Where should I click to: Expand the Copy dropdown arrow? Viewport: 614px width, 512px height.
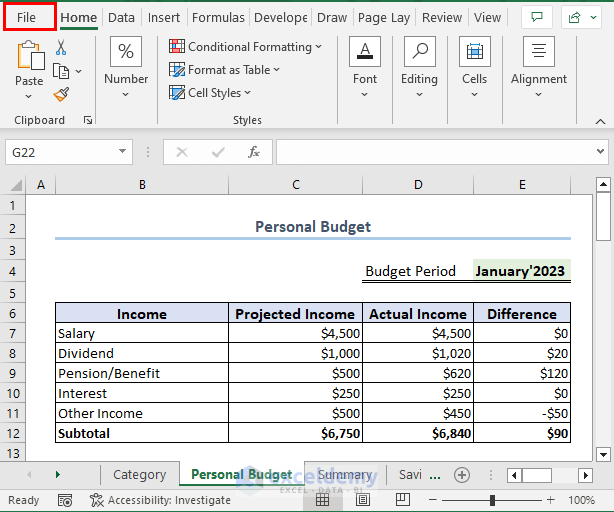(x=78, y=71)
